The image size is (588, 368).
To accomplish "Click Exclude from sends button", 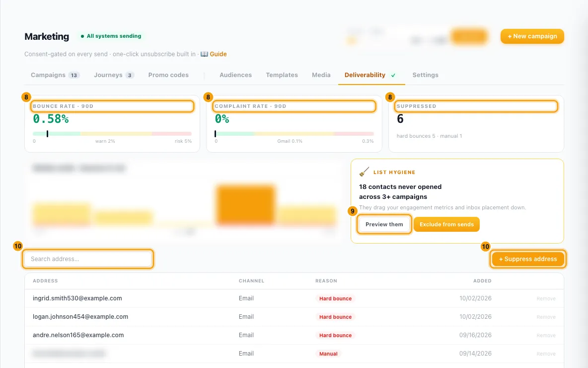I will click(446, 224).
